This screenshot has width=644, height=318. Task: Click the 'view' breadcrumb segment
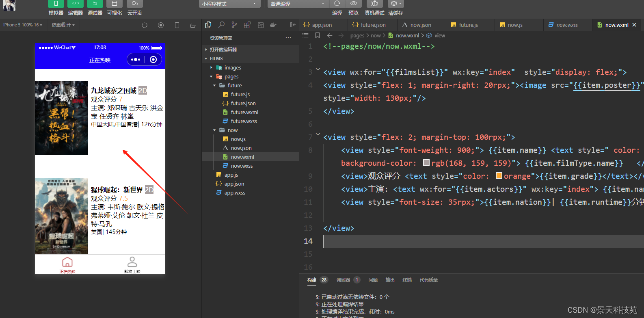[440, 36]
